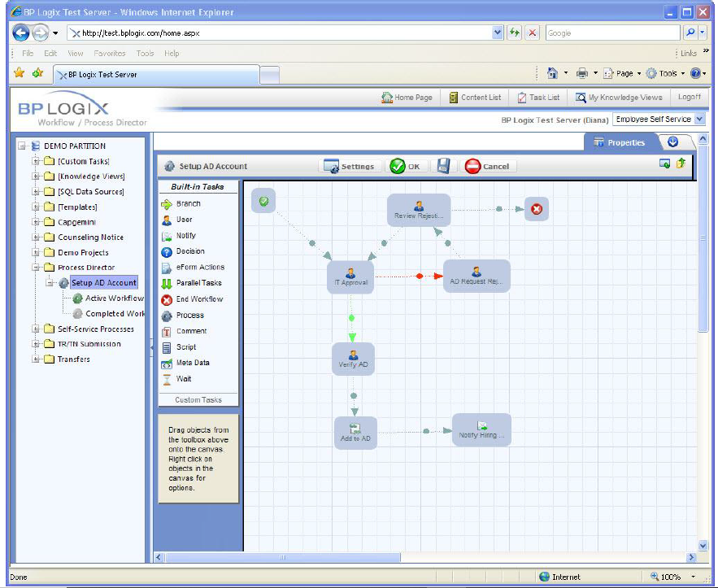718x588 pixels.
Task: Click the OK button
Action: (x=405, y=166)
